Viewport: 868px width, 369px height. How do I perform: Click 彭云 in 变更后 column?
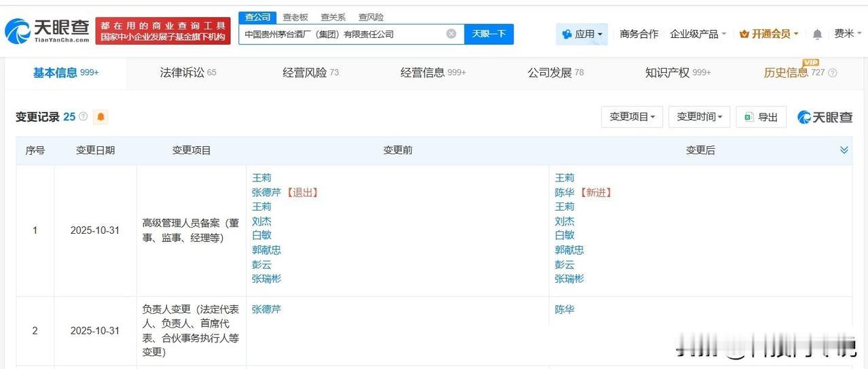pyautogui.click(x=564, y=264)
